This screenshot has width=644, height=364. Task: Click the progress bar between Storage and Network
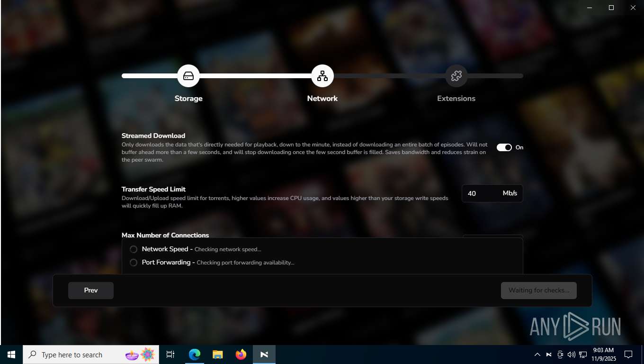(x=255, y=76)
